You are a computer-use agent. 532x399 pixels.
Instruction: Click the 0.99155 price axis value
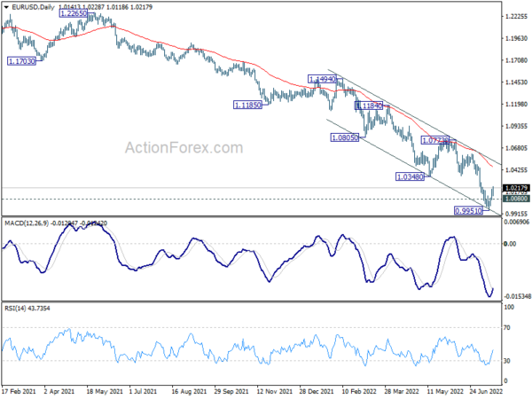pyautogui.click(x=516, y=214)
